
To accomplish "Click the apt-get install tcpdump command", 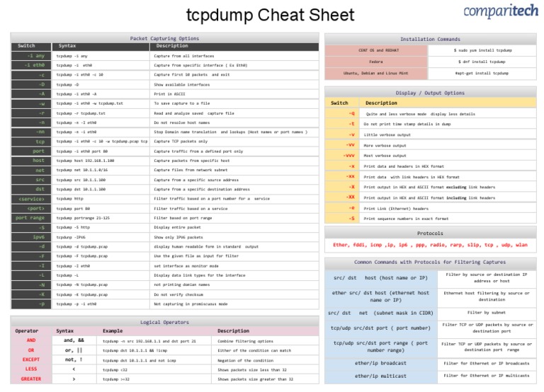I will tap(482, 73).
